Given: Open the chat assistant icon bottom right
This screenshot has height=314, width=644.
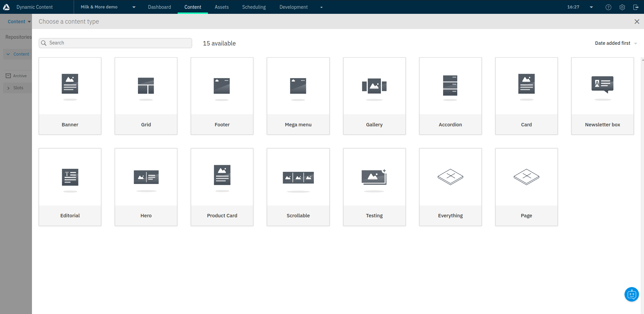Looking at the screenshot, I should coord(631,294).
